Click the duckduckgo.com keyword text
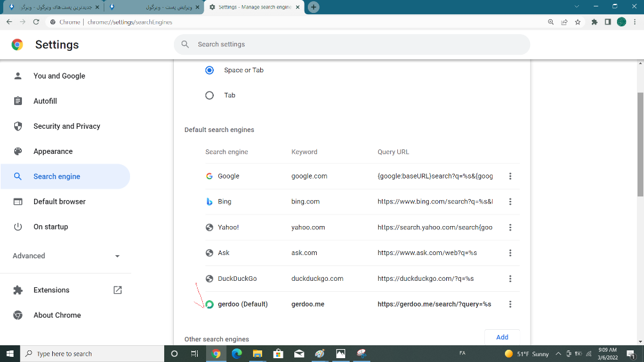 coord(317,279)
